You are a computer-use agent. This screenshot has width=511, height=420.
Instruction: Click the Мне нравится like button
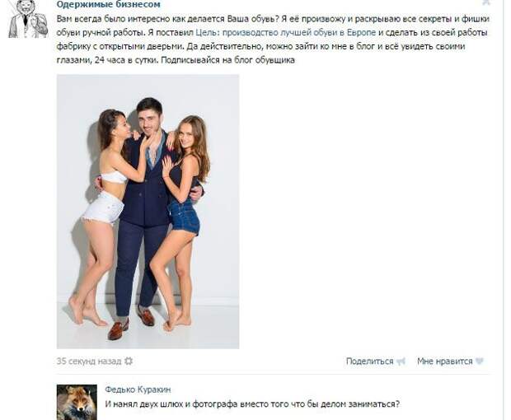tap(444, 362)
